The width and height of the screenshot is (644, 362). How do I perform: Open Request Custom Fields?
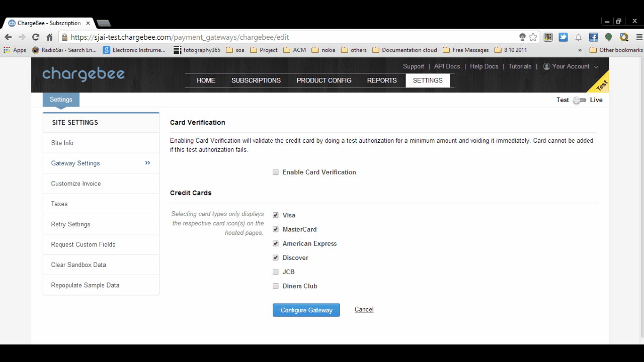click(101, 244)
